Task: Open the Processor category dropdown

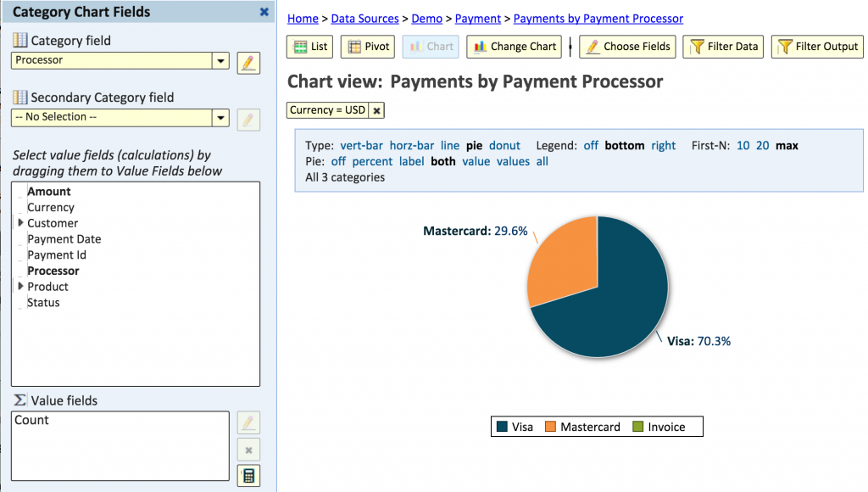Action: click(x=221, y=60)
